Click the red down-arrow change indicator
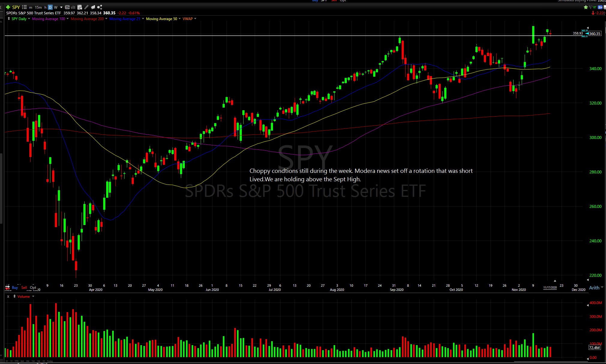This screenshot has height=364, width=606. (593, 13)
